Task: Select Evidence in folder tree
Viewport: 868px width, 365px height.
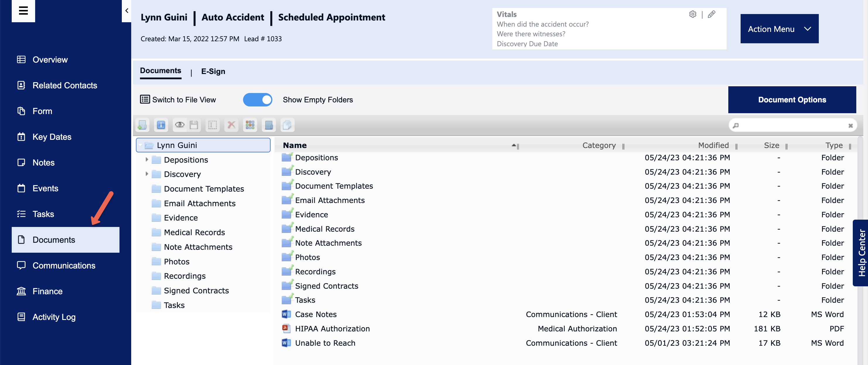Action: [181, 218]
